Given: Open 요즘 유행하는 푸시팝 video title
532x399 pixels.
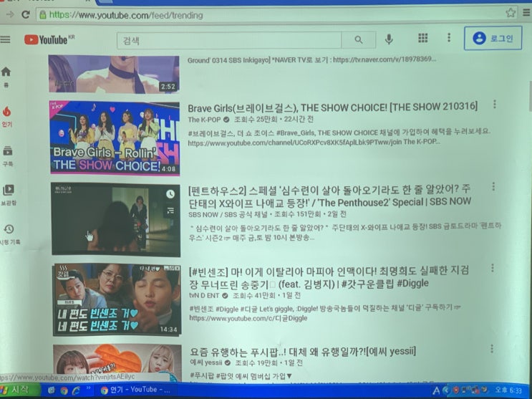Looking at the screenshot, I should (x=302, y=351).
